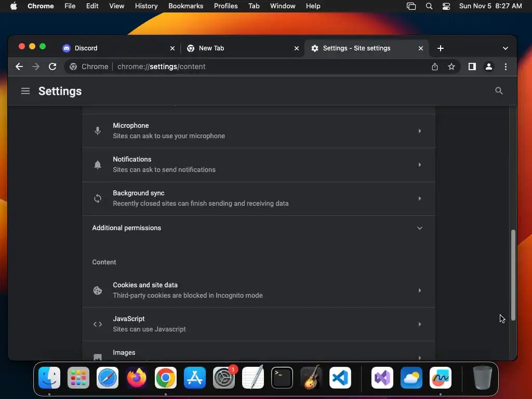Click the Cookies and site data icon

click(97, 290)
